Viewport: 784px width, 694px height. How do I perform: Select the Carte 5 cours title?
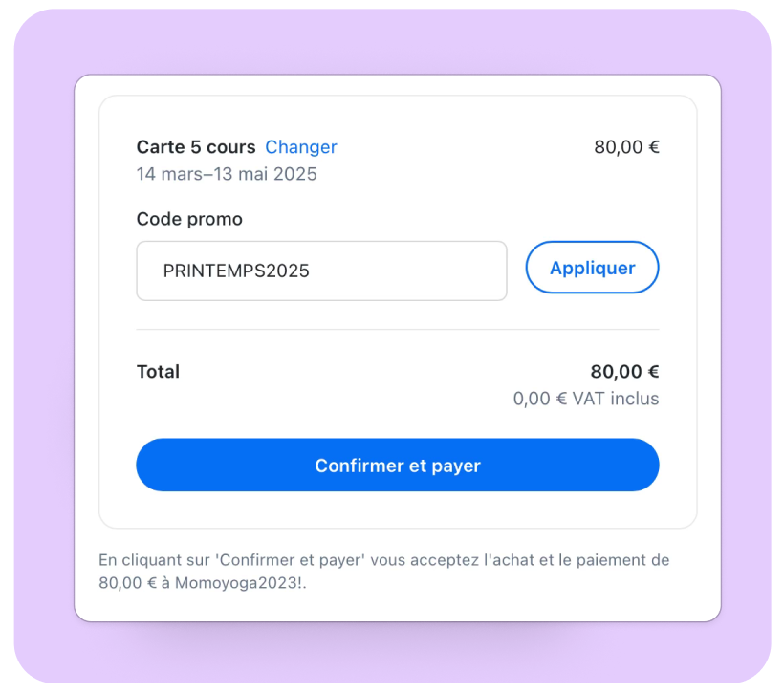(196, 147)
